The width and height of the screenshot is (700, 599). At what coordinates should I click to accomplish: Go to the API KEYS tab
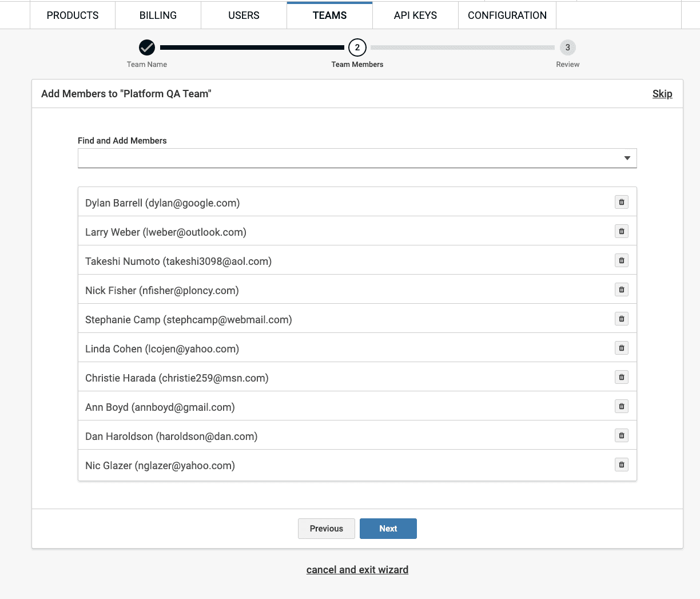[x=415, y=15]
